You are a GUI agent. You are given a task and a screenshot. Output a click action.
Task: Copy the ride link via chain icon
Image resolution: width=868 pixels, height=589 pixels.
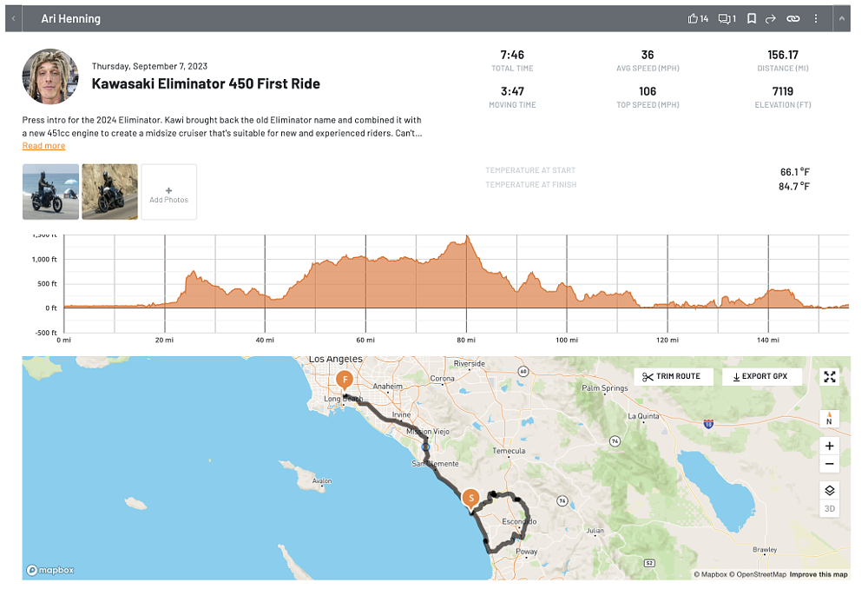792,18
